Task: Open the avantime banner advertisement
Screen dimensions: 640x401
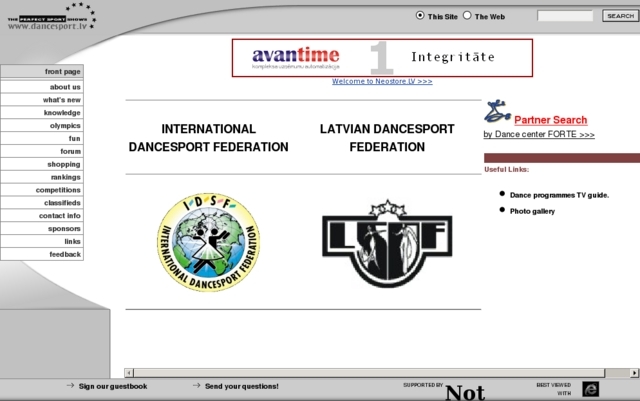Action: [382, 58]
